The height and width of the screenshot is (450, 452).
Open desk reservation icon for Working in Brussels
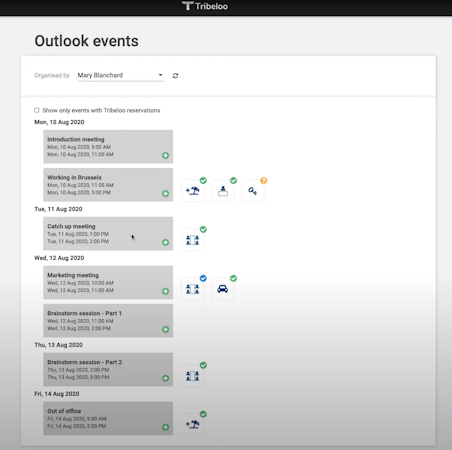tap(223, 191)
